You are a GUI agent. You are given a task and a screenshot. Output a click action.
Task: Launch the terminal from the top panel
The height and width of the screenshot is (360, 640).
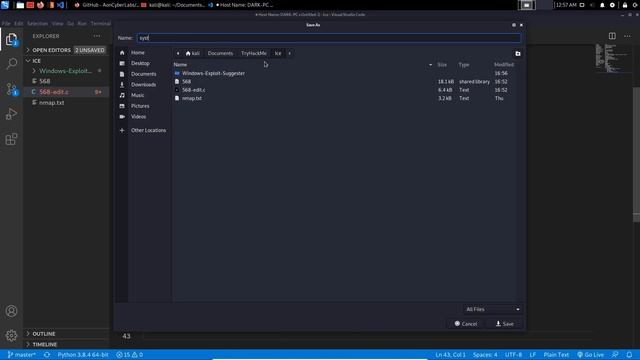point(30,5)
